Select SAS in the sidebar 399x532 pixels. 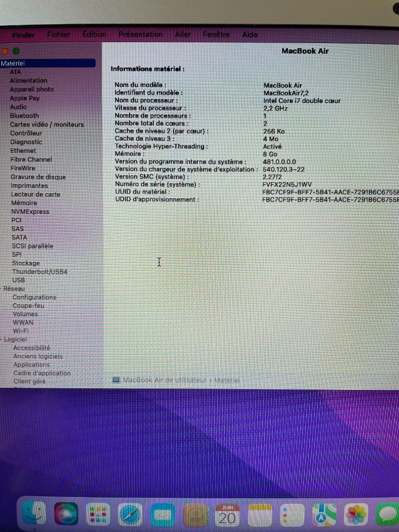coord(18,229)
